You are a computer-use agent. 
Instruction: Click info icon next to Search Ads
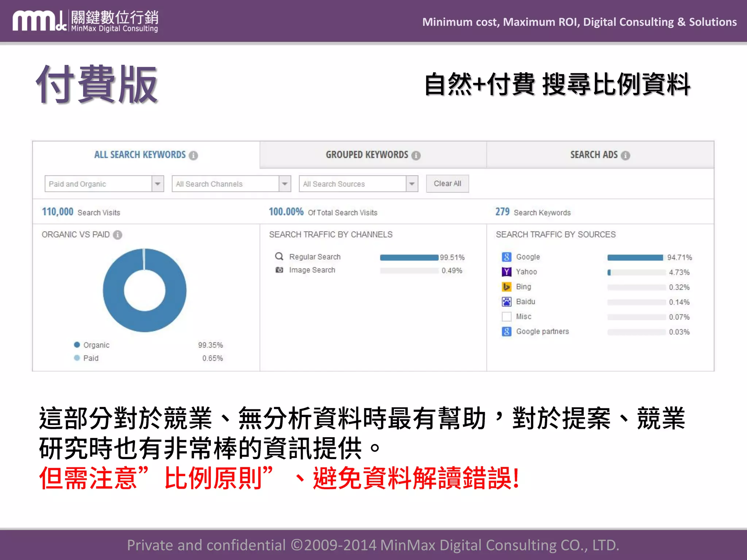click(626, 156)
